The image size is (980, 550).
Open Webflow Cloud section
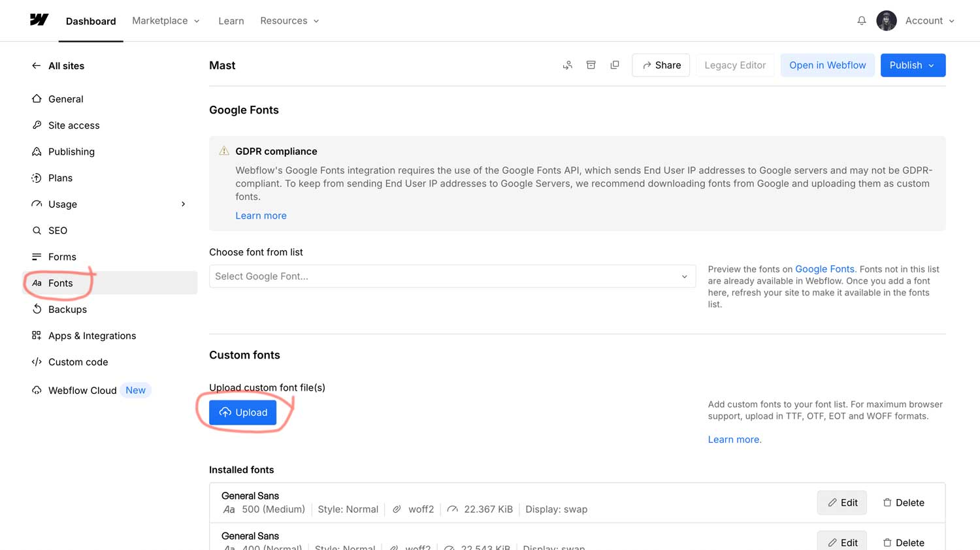(x=82, y=391)
